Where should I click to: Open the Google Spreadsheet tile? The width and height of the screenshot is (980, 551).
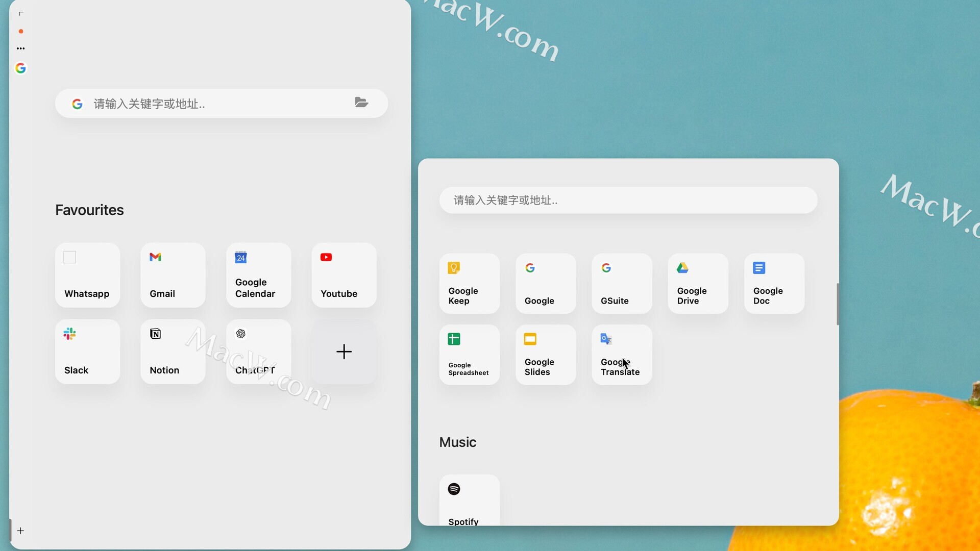click(x=470, y=355)
